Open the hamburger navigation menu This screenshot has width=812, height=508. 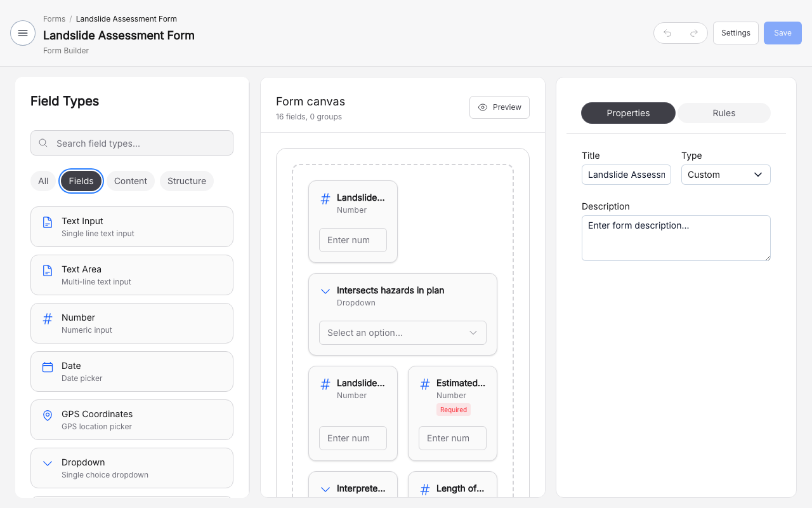[23, 33]
